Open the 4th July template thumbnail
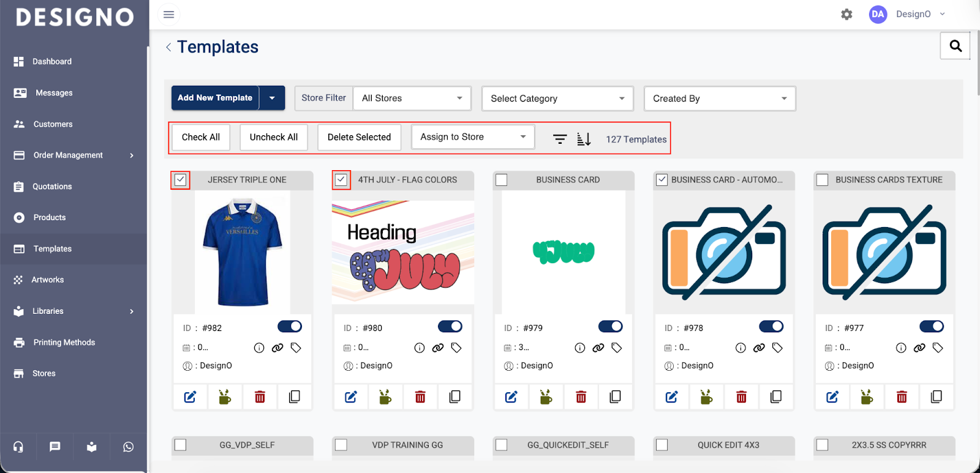This screenshot has height=473, width=980. (403, 252)
